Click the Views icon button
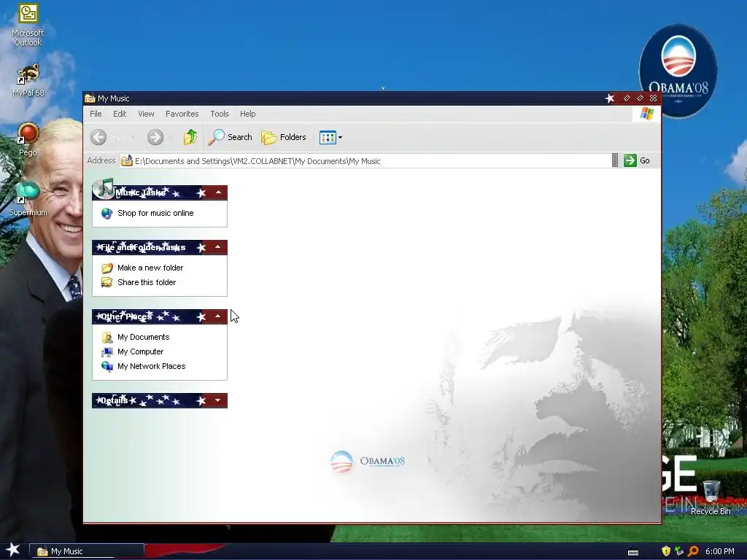 [x=328, y=138]
